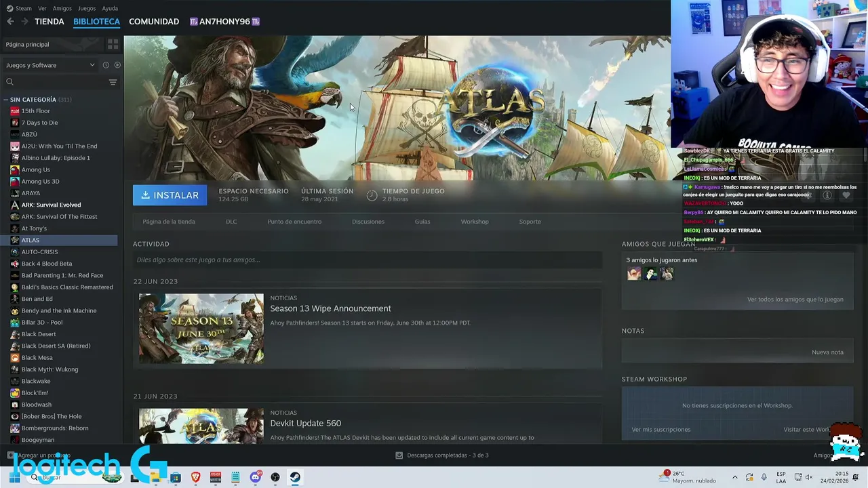Select Bendy and the Ink Machine
Viewport: 868px width, 488px height.
tap(59, 310)
